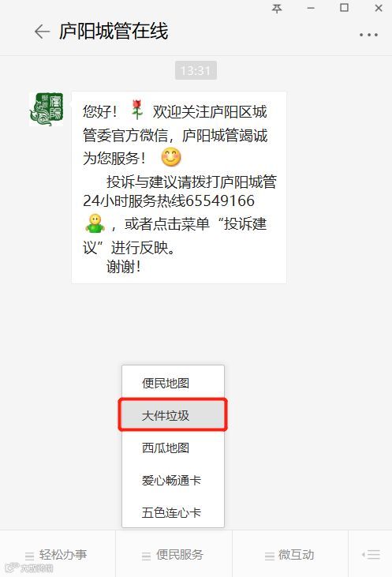This screenshot has width=392, height=577.
Task: Maximize the chat window
Action: [344, 8]
